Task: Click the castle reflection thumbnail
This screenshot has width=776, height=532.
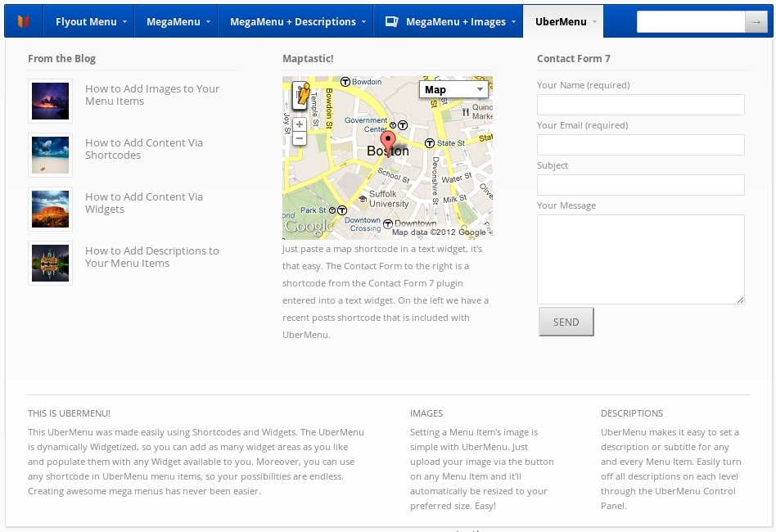Action: (51, 263)
